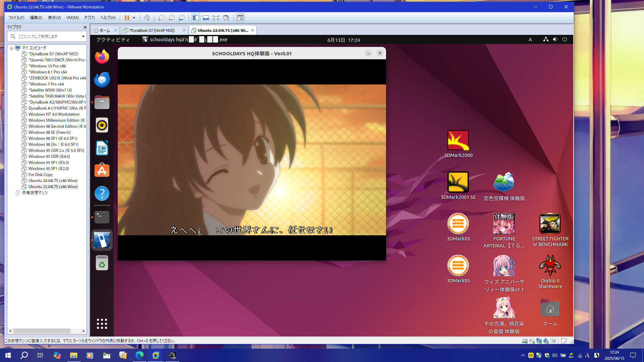Open the Diablo II Shareware desktop icon

click(x=550, y=272)
